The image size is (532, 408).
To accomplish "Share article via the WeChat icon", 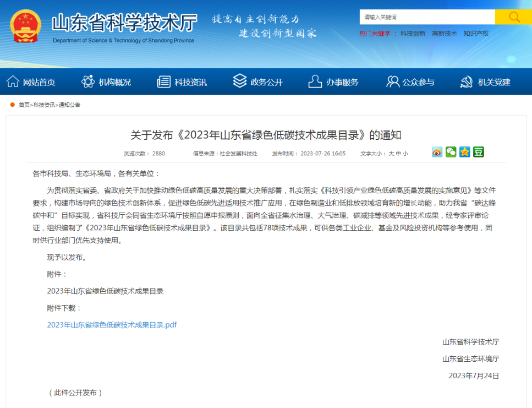I will 451,152.
